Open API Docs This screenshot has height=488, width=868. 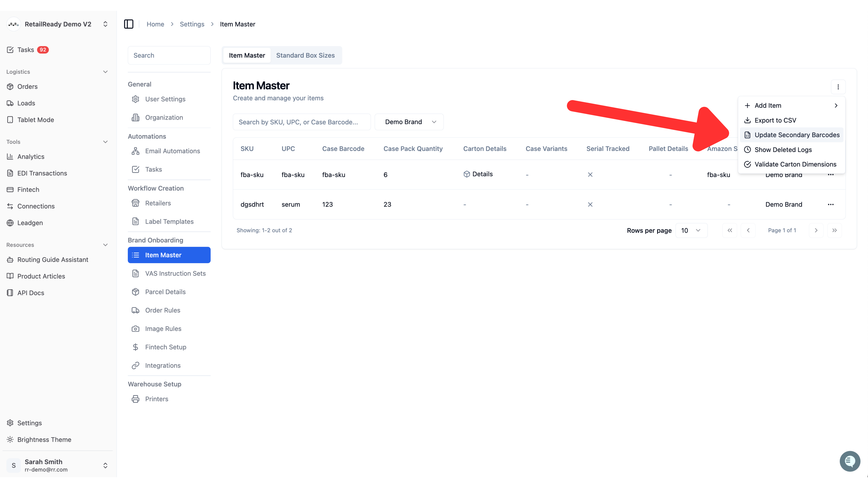[x=25, y=293]
